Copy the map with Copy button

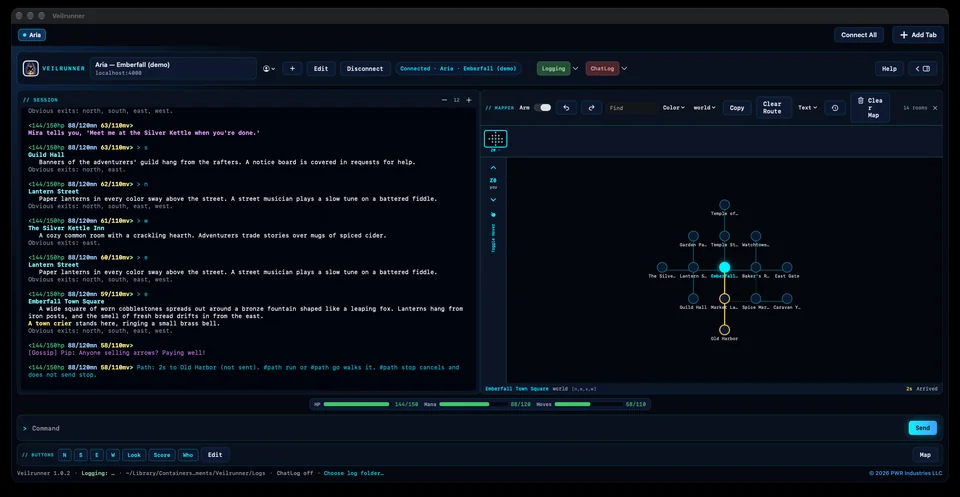[737, 108]
